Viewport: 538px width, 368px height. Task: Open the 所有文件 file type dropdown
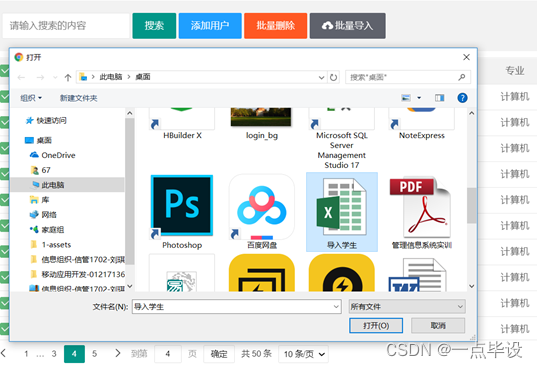407,307
